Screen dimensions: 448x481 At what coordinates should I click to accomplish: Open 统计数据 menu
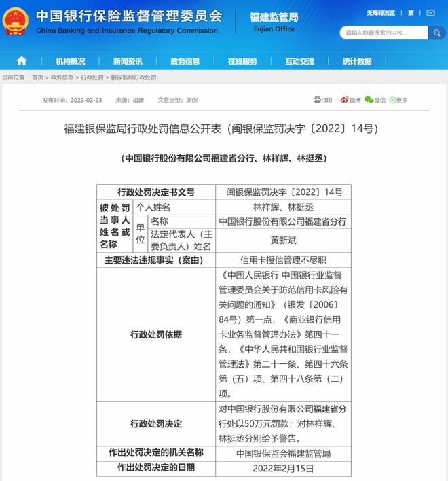point(357,61)
